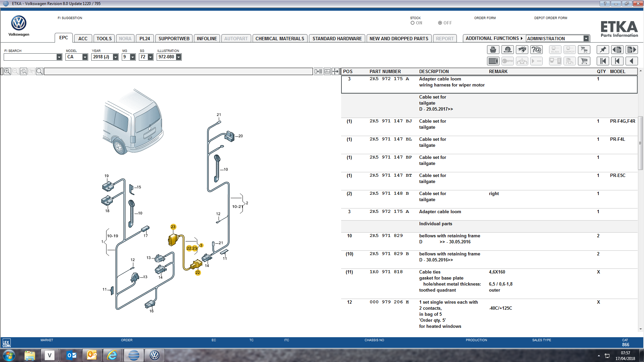Select part row 2K5 971 148 B
This screenshot has width=644, height=362.
pos(489,199)
